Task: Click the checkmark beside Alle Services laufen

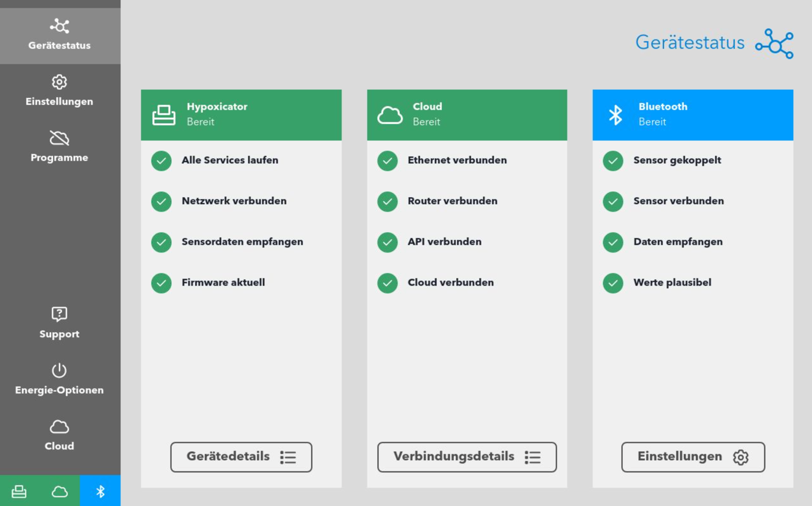Action: click(x=161, y=161)
